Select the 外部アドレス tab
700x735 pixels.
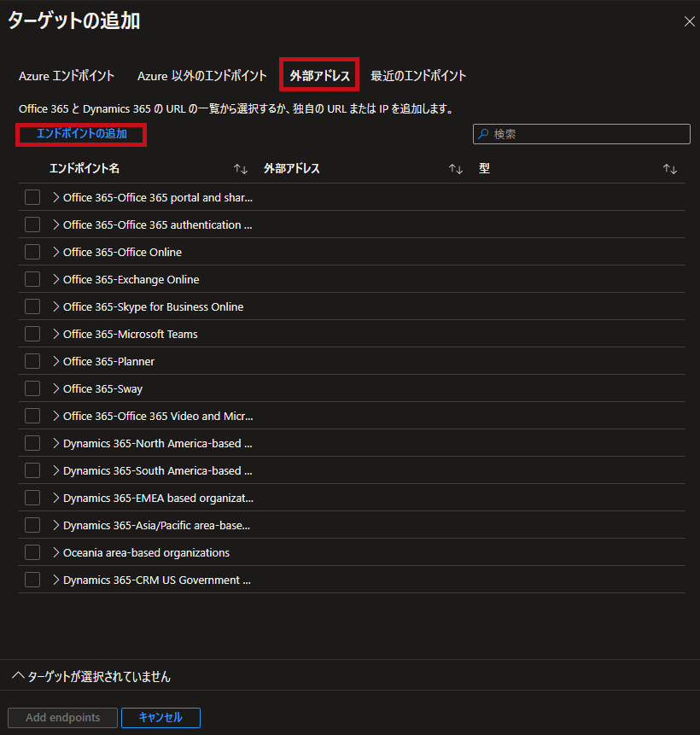point(319,76)
